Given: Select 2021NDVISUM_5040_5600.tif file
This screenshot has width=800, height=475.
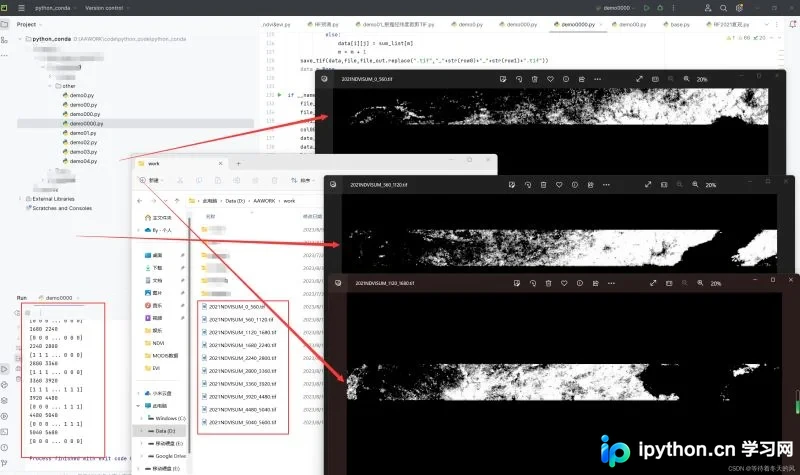Looking at the screenshot, I should 239,422.
